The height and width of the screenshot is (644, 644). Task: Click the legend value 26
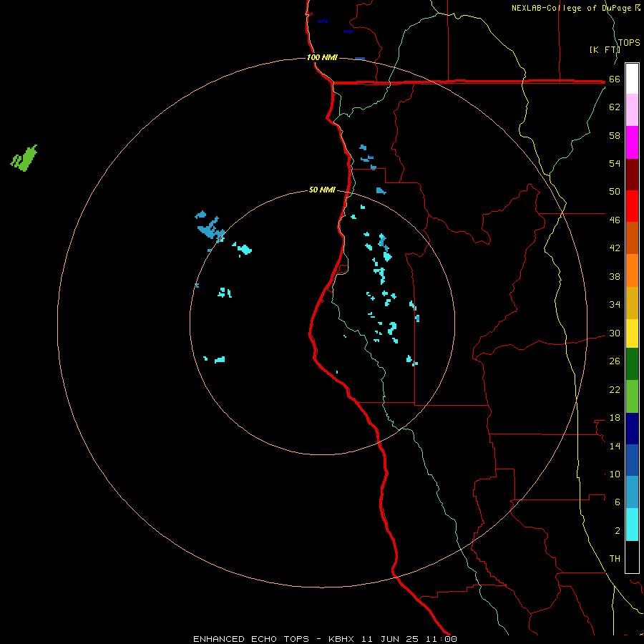point(615,361)
